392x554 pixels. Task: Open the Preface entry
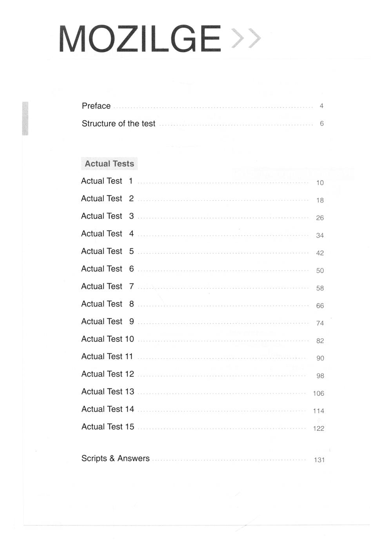click(96, 106)
